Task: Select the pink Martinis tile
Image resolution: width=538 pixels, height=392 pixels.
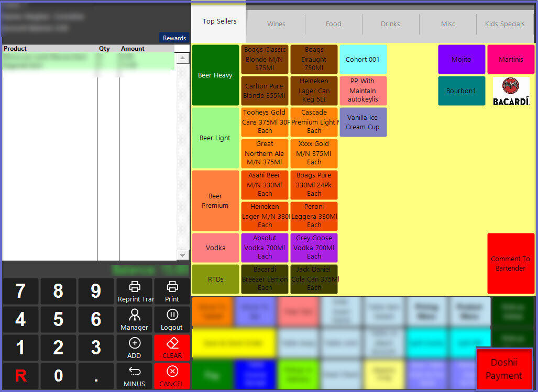Action: pyautogui.click(x=511, y=59)
